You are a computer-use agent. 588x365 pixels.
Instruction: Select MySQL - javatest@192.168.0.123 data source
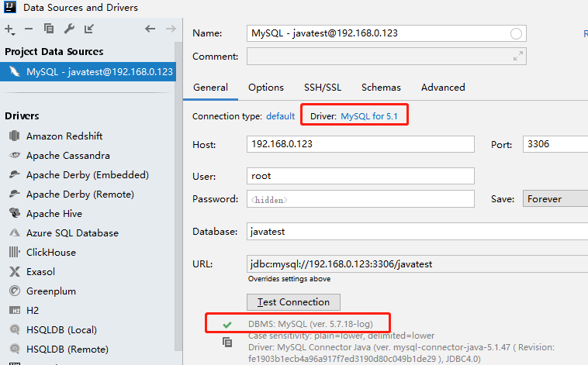point(88,71)
